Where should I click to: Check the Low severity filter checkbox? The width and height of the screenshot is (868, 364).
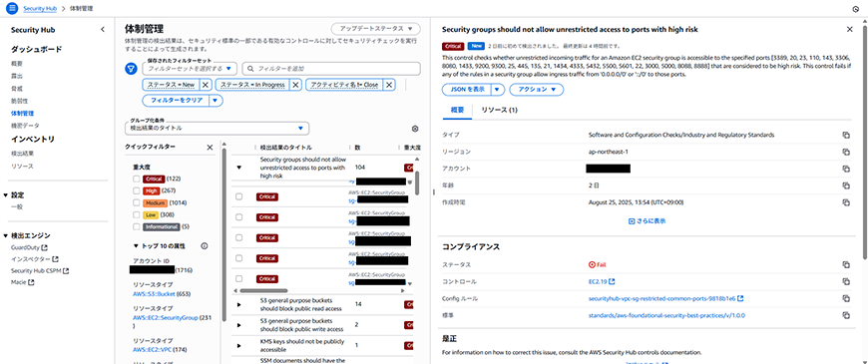click(136, 214)
